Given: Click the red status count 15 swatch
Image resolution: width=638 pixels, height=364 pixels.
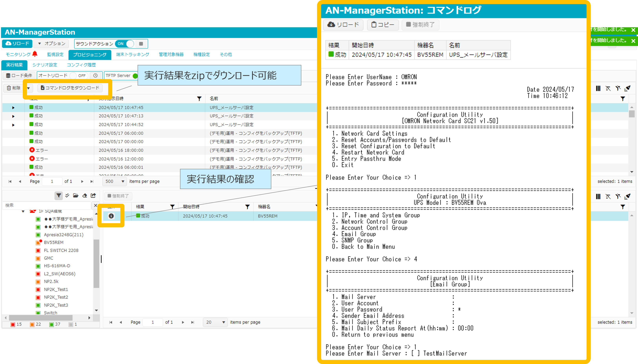Looking at the screenshot, I should click(13, 325).
